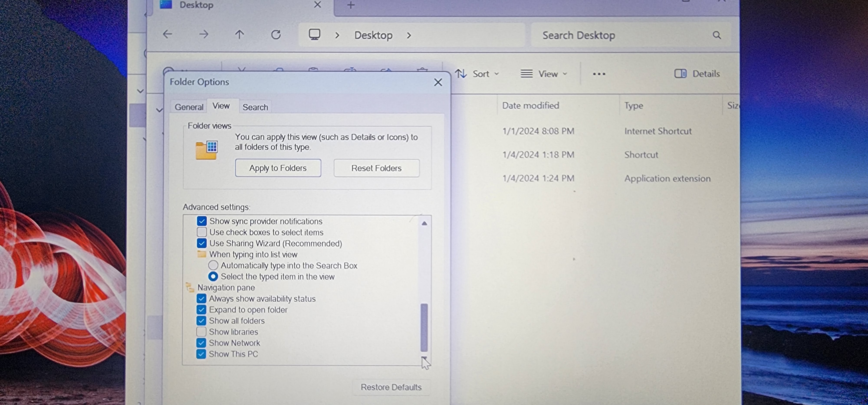868x405 pixels.
Task: Expand chevron after Desktop in address bar
Action: point(409,35)
